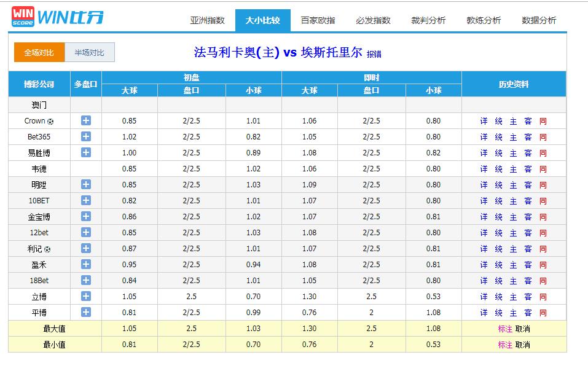Image resolution: width=588 pixels, height=371 pixels.
Task: Click 报错 link beside match title
Action: pyautogui.click(x=374, y=54)
